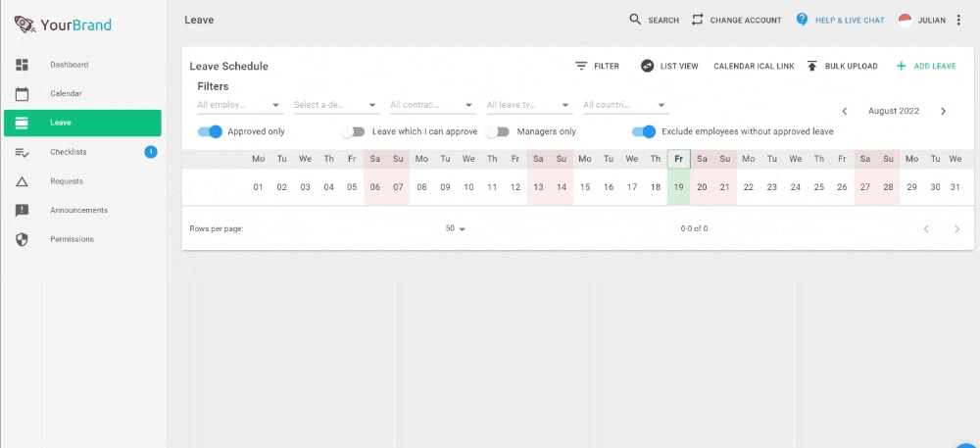This screenshot has height=448, width=980.
Task: Click CHANGE ACCOUNT text
Action: tap(746, 20)
